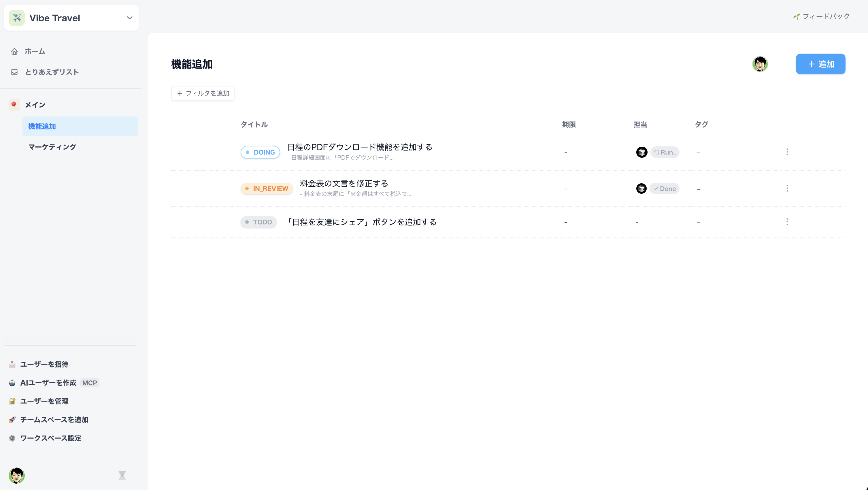Change the TODO status badge
Viewport: 868px width, 490px height.
(258, 222)
